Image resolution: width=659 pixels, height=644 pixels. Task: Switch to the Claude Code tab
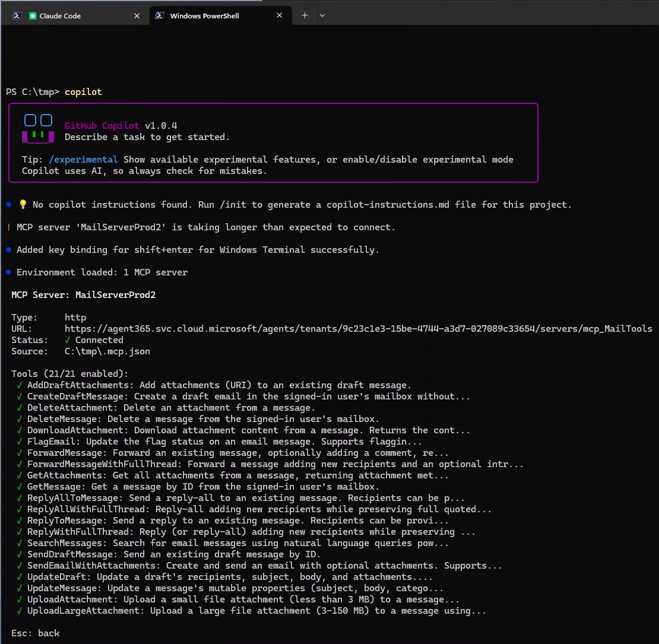pos(71,15)
